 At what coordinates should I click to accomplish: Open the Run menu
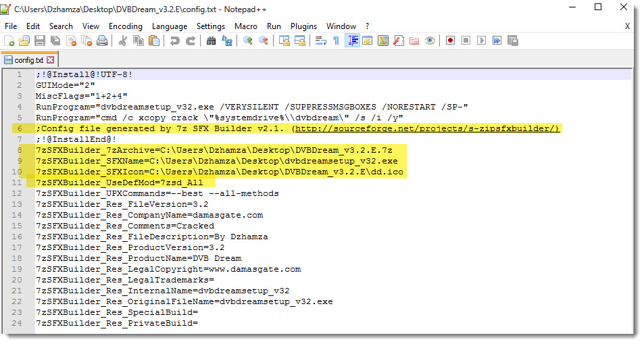tap(274, 26)
